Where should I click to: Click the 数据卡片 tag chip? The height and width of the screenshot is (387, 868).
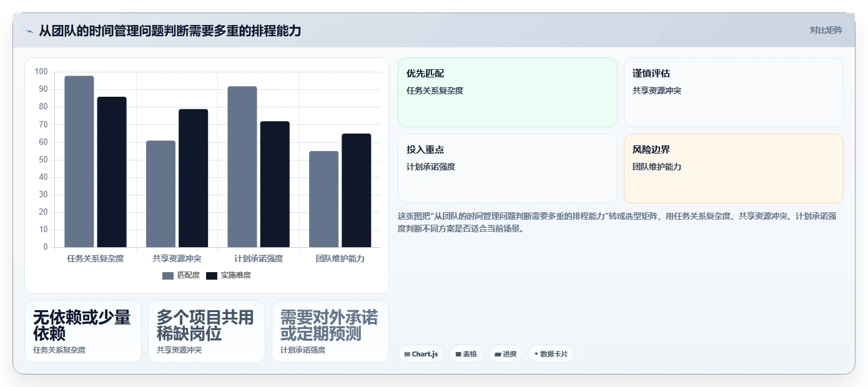click(x=550, y=354)
